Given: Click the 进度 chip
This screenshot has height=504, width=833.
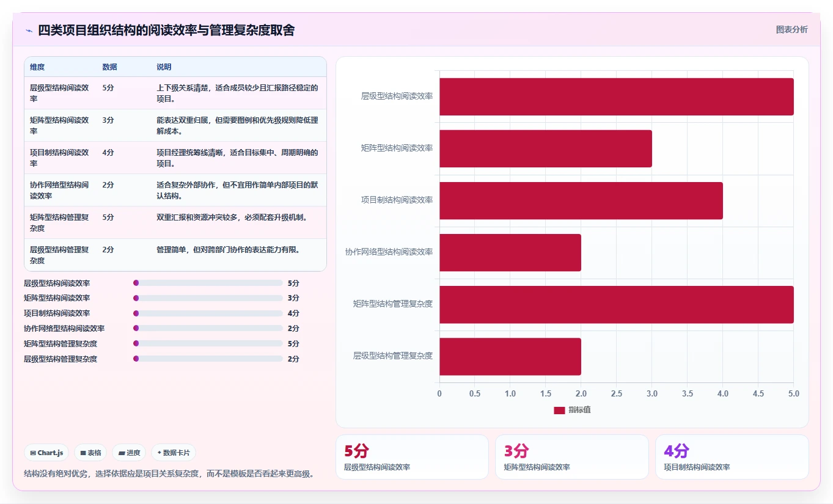Looking at the screenshot, I should [x=129, y=453].
